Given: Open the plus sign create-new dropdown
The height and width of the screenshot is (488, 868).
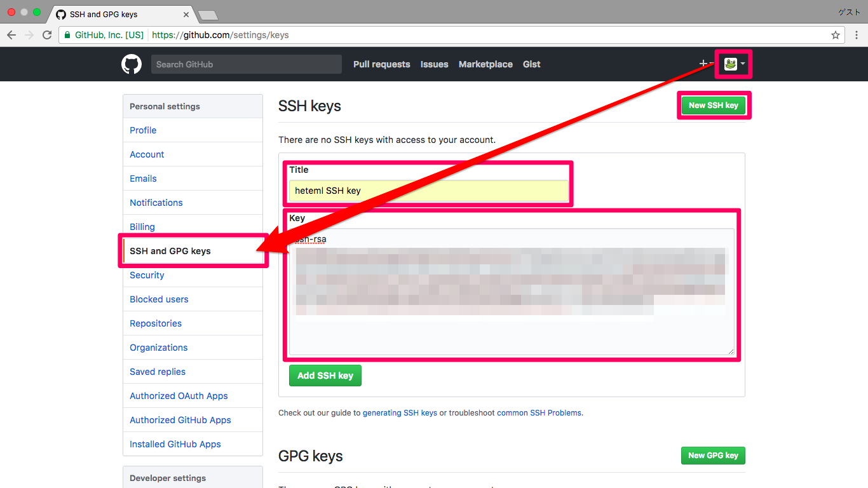Looking at the screenshot, I should (703, 64).
